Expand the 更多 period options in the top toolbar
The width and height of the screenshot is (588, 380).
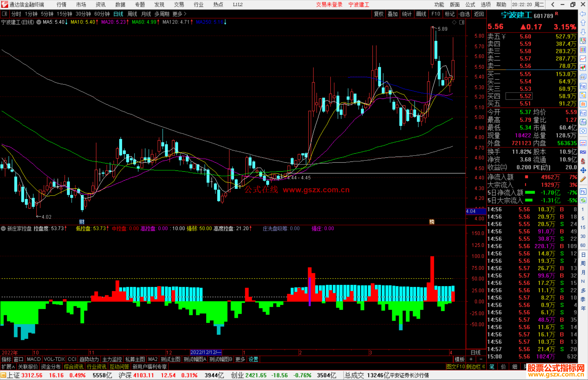pyautogui.click(x=179, y=14)
